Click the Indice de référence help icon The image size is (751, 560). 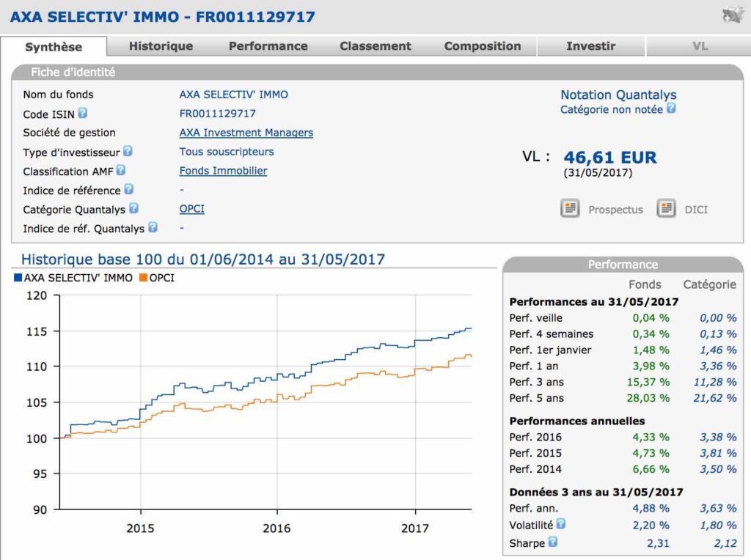click(x=129, y=189)
